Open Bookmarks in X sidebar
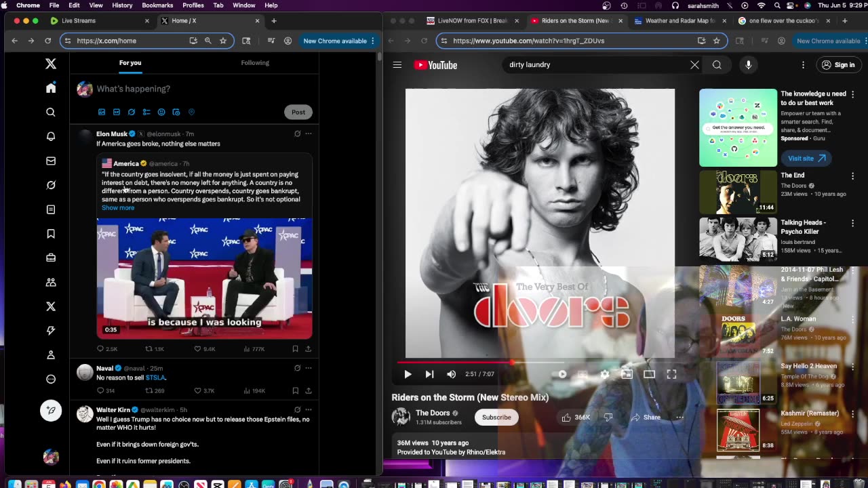 click(51, 234)
